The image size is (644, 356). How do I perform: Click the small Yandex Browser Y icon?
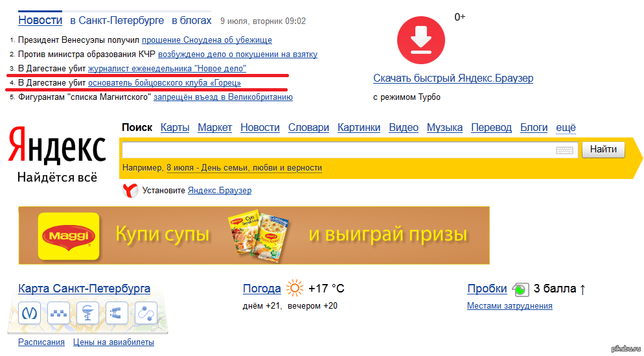130,191
